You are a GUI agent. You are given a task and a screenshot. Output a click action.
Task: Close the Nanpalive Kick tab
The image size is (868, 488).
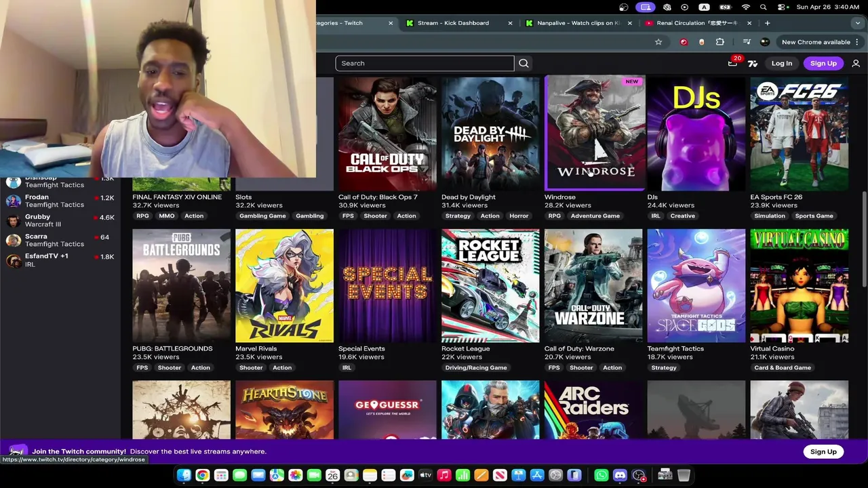tap(629, 23)
